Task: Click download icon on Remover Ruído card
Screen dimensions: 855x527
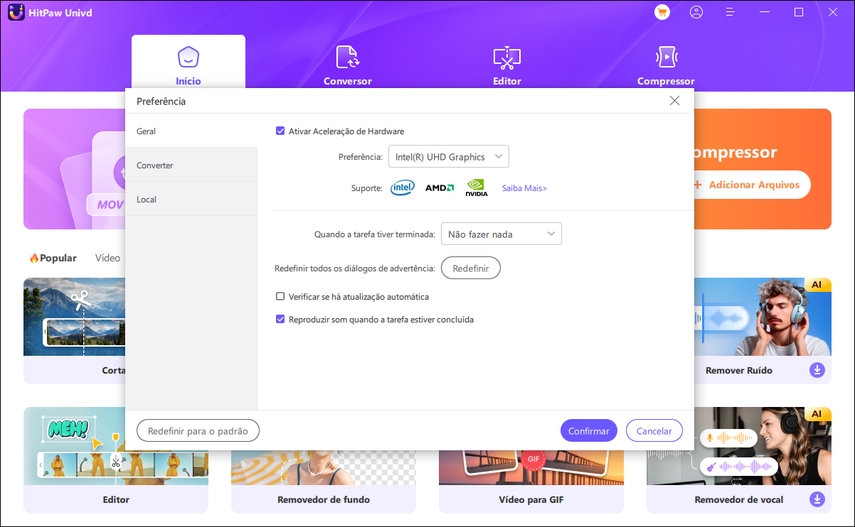Action: [x=817, y=370]
